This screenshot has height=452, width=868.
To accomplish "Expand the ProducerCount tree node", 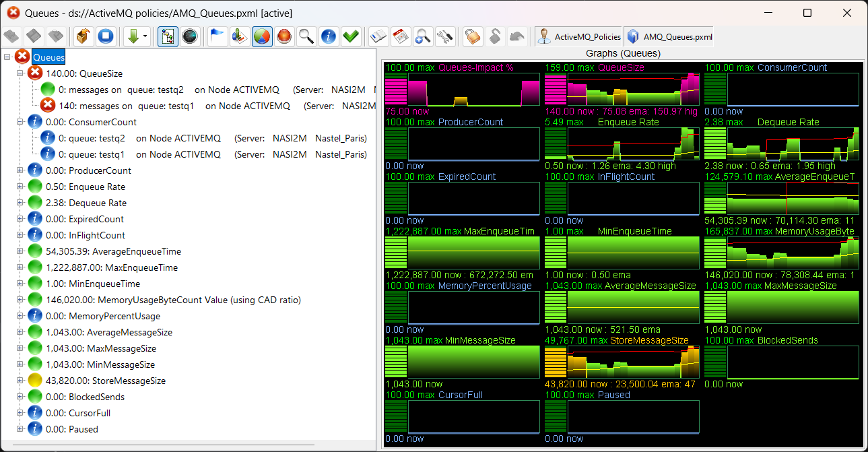I will pos(20,170).
